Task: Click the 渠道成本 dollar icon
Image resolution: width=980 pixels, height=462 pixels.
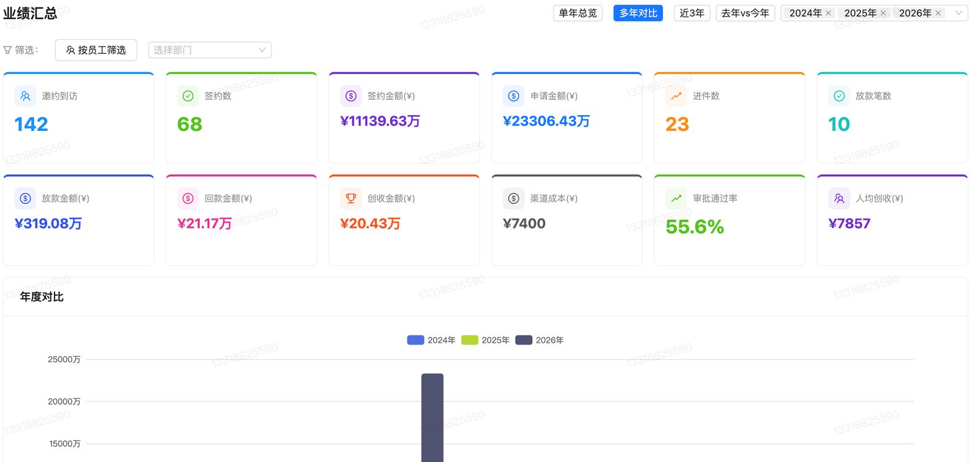Action: 514,198
